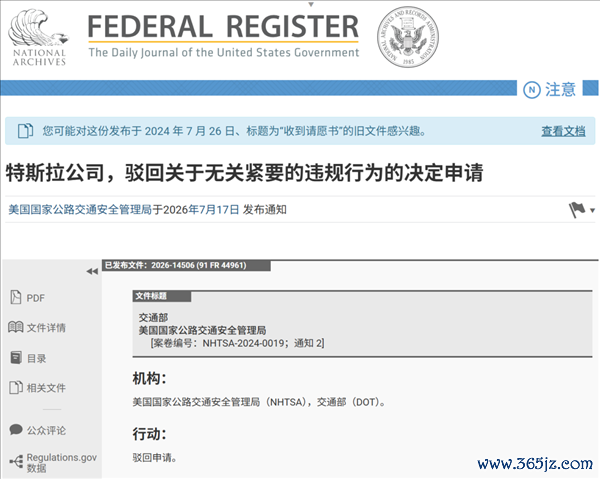600x479 pixels.
Task: Click the Federal Register title logo
Action: (x=223, y=26)
